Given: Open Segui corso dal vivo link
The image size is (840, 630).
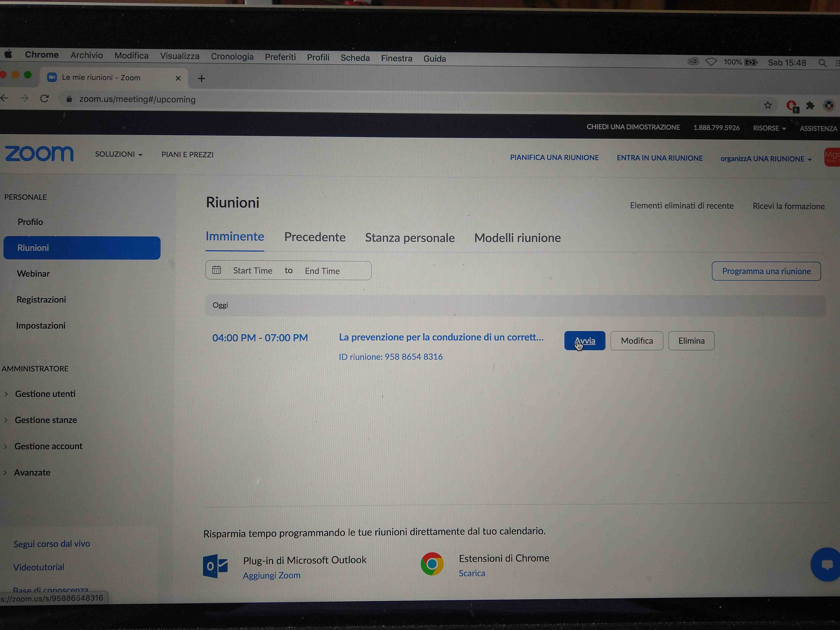Looking at the screenshot, I should point(52,544).
